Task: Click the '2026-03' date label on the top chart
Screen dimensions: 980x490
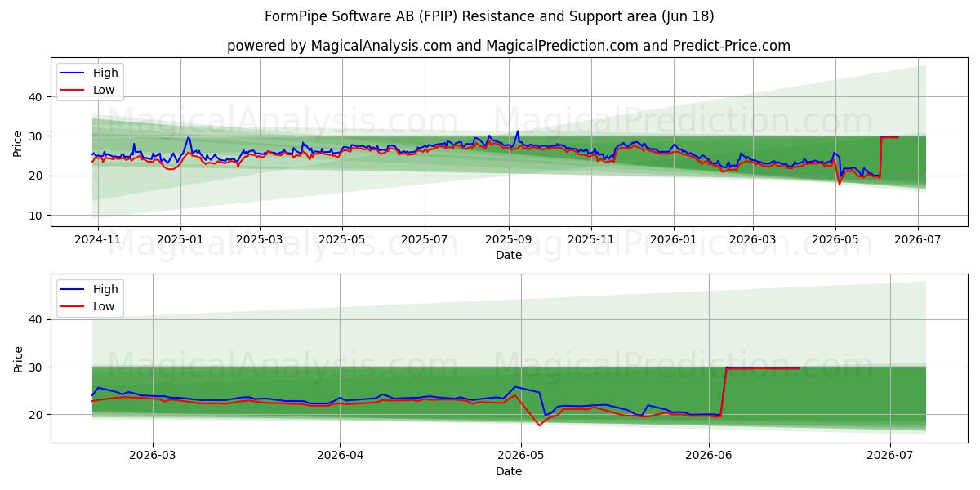Action: click(x=752, y=241)
